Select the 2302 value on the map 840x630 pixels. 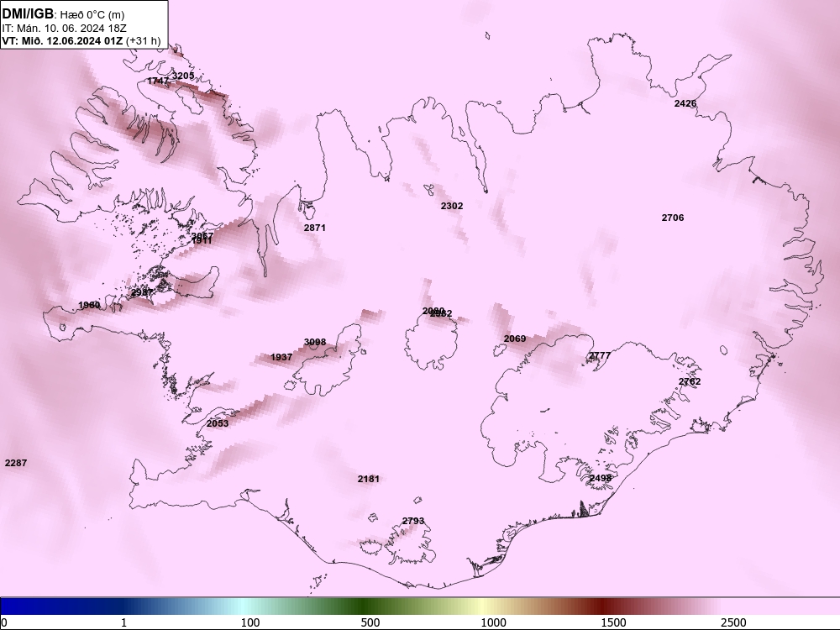tap(452, 206)
